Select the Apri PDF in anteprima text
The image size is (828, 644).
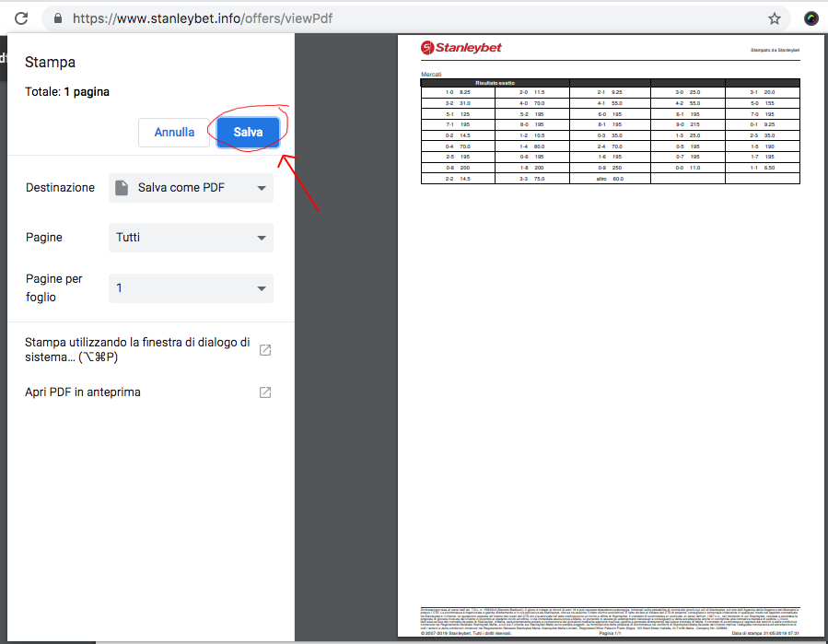(x=83, y=392)
